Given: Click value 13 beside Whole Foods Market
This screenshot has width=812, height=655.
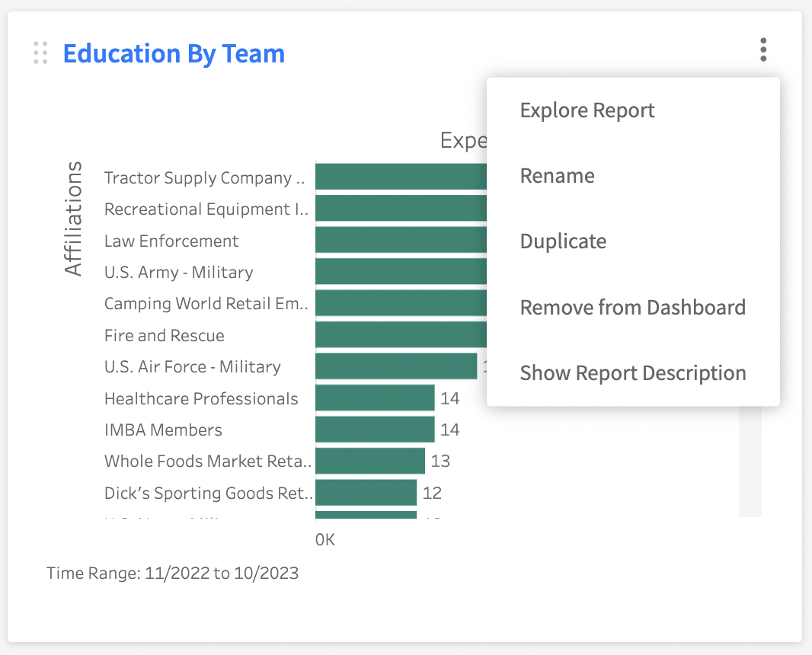Looking at the screenshot, I should 441,461.
